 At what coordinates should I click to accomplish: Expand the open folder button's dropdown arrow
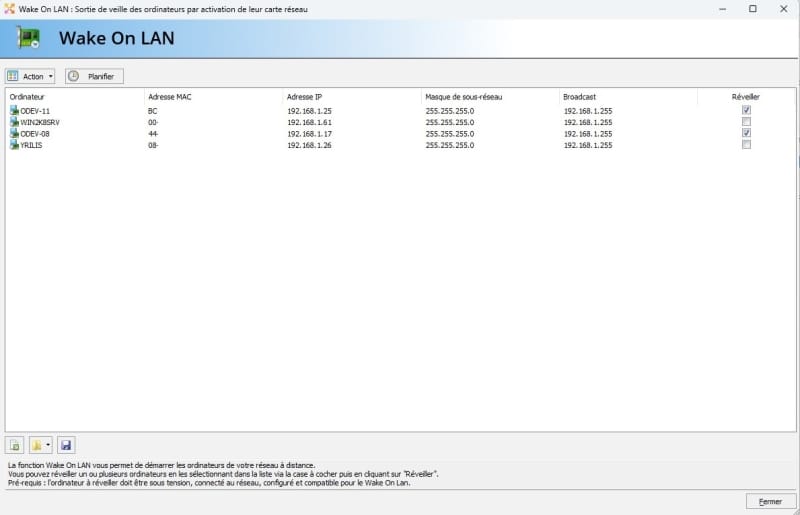coord(48,445)
